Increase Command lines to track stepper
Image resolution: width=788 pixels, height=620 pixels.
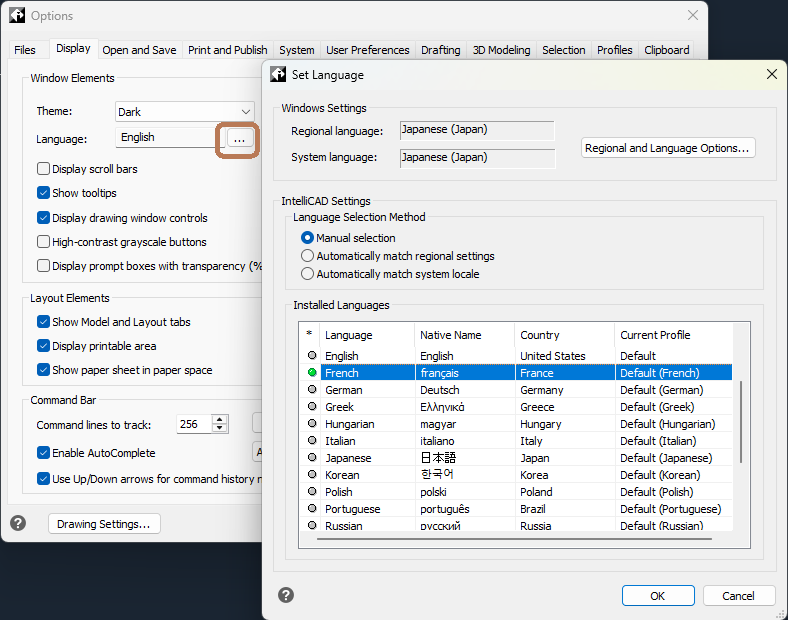tap(220, 419)
